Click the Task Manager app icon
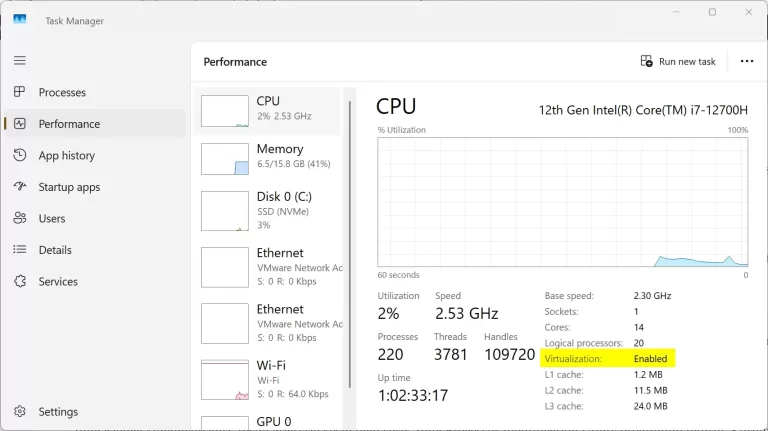Image resolution: width=768 pixels, height=431 pixels. pos(20,20)
